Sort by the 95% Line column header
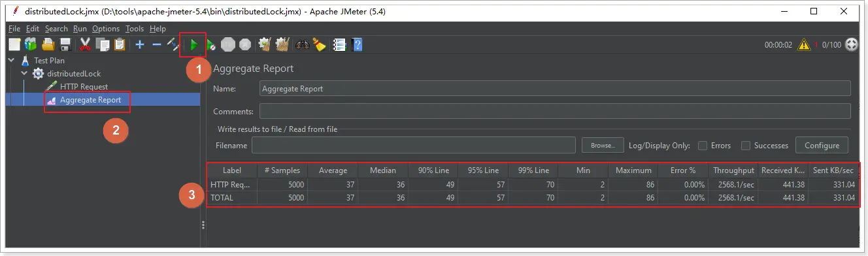 (x=483, y=170)
